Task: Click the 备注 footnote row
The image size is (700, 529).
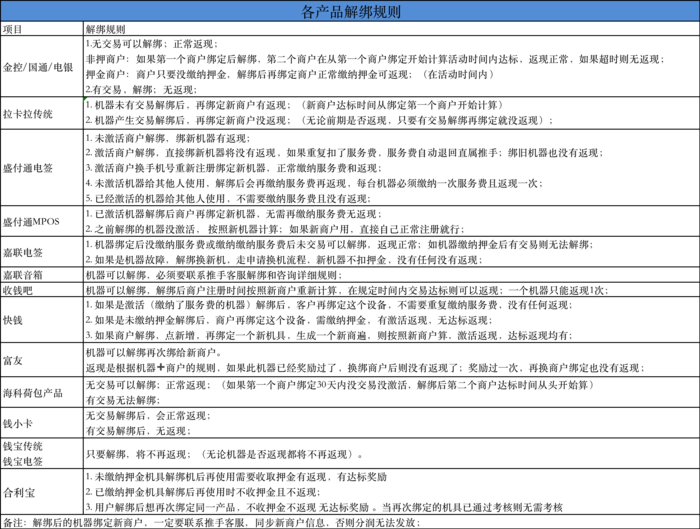Action: pos(350,522)
